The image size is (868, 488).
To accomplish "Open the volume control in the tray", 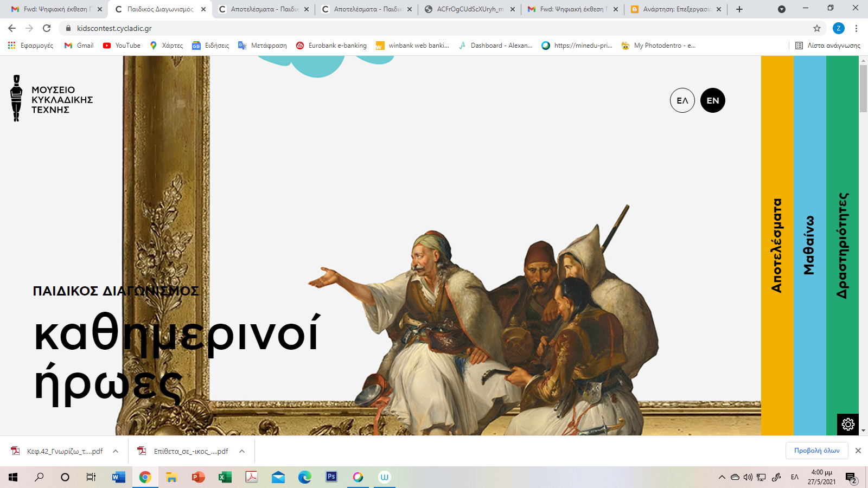I will tap(748, 477).
